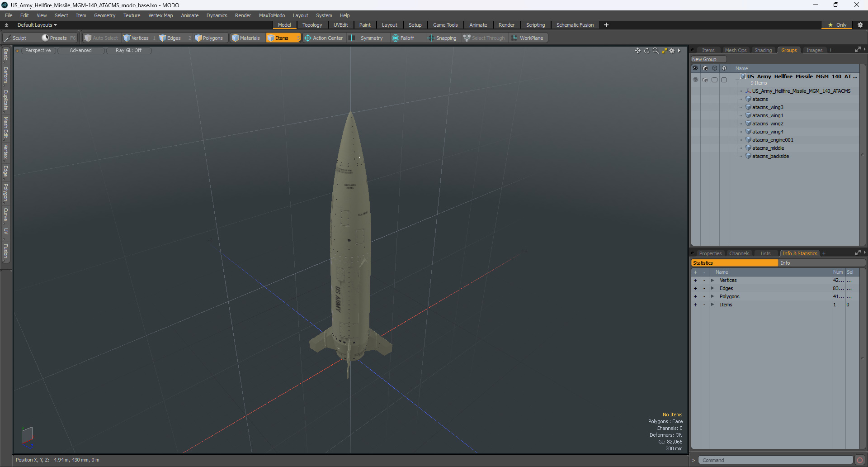Toggle Symmetry on or off
Screen dimensions: 868x467
pyautogui.click(x=367, y=38)
